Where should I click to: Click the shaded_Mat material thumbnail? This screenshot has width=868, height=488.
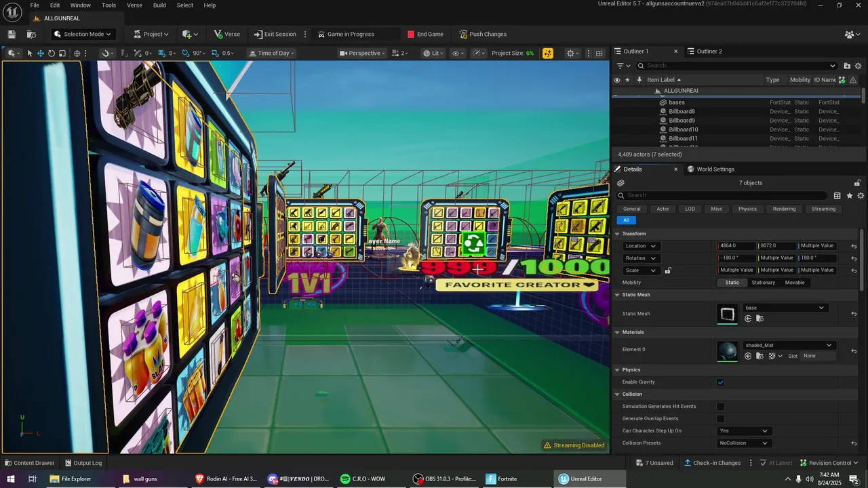[x=728, y=351]
